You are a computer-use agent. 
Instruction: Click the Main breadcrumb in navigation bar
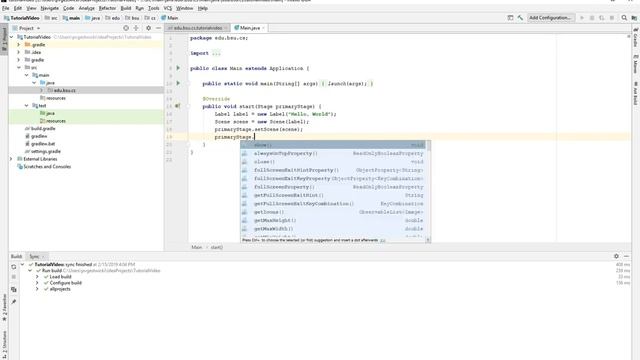pyautogui.click(x=169, y=18)
